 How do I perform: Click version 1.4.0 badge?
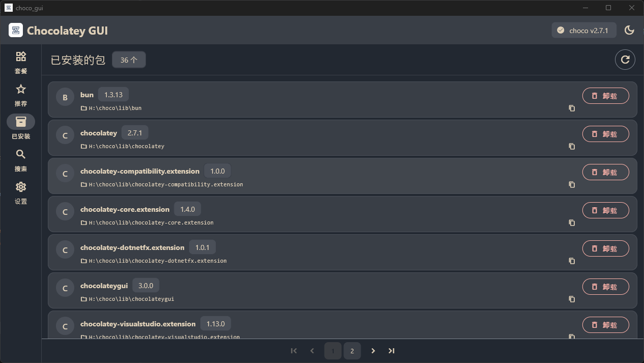187,209
